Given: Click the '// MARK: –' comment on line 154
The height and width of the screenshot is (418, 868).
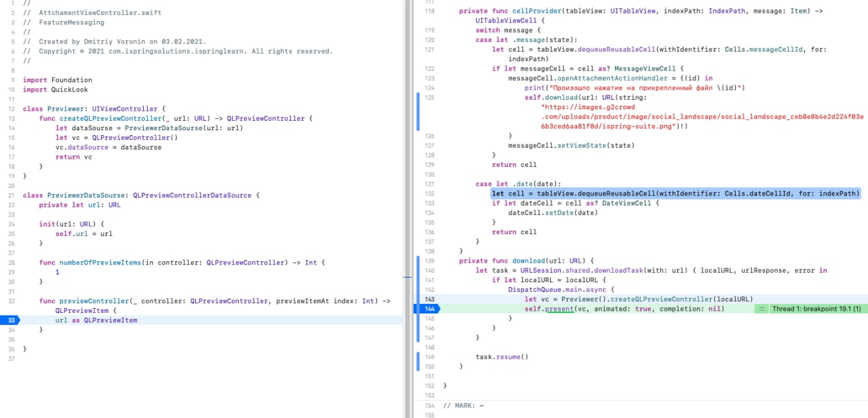Looking at the screenshot, I should point(463,405).
